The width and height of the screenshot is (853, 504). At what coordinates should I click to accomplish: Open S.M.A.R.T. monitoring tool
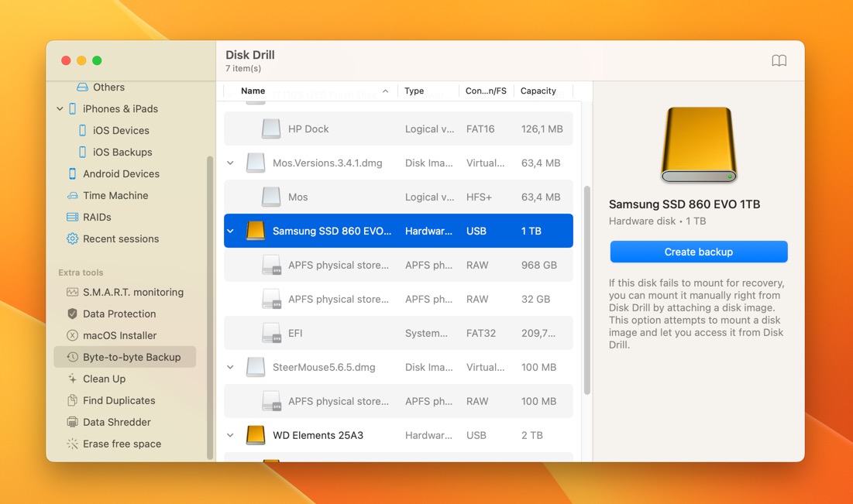133,292
